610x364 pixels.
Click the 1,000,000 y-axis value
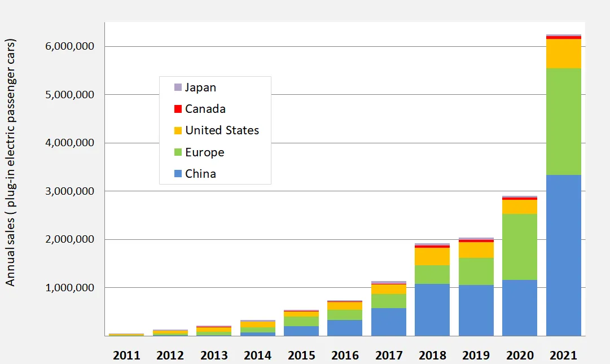tap(69, 287)
